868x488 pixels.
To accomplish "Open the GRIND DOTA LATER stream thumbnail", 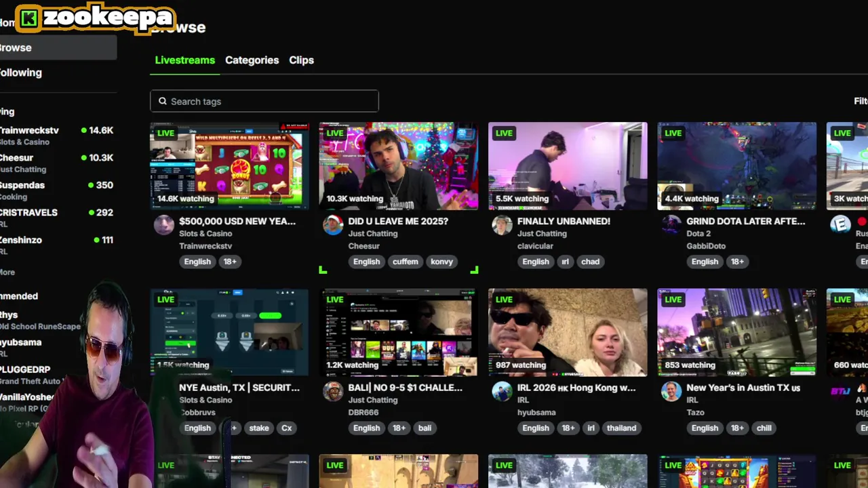I will (x=737, y=166).
